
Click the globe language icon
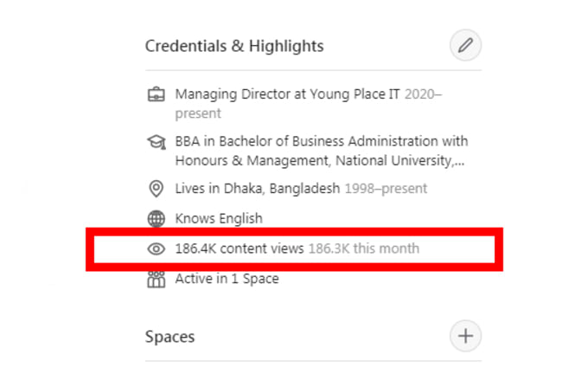(156, 218)
